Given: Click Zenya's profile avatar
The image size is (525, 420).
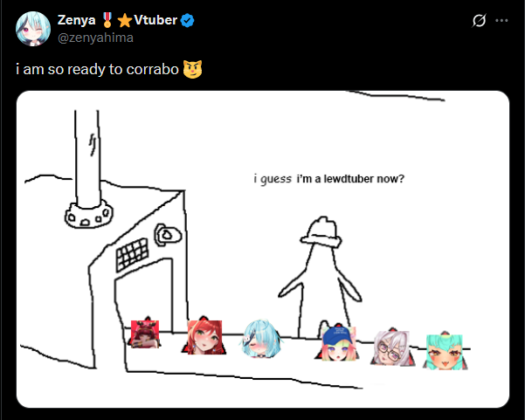Looking at the screenshot, I should [x=33, y=29].
